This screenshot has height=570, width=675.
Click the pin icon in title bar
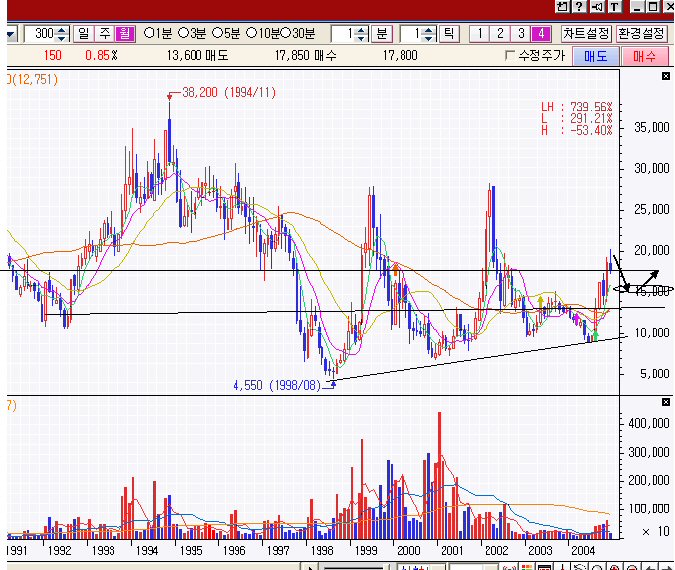pyautogui.click(x=563, y=6)
